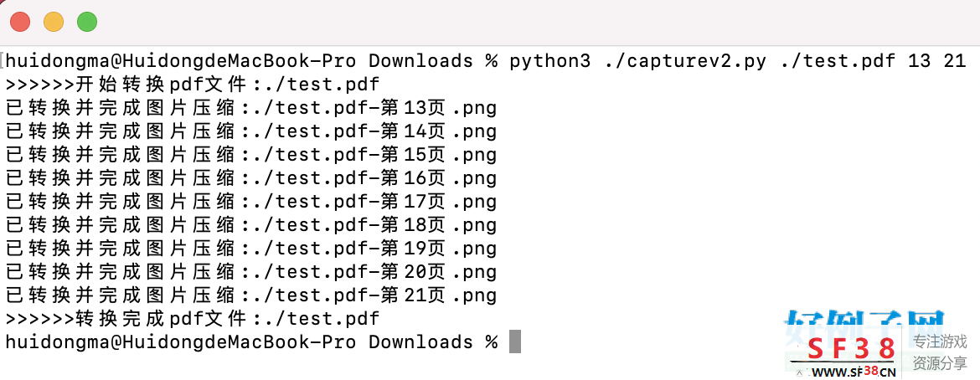Select the 第17页.png output line

click(x=251, y=202)
